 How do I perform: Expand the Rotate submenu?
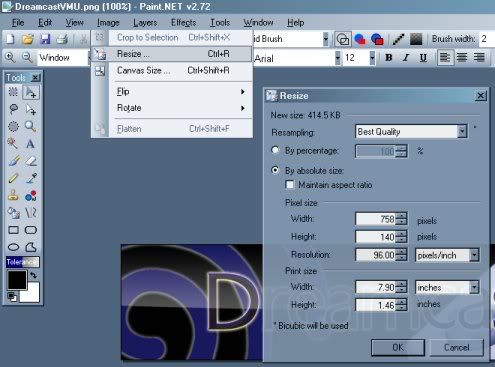click(181, 108)
